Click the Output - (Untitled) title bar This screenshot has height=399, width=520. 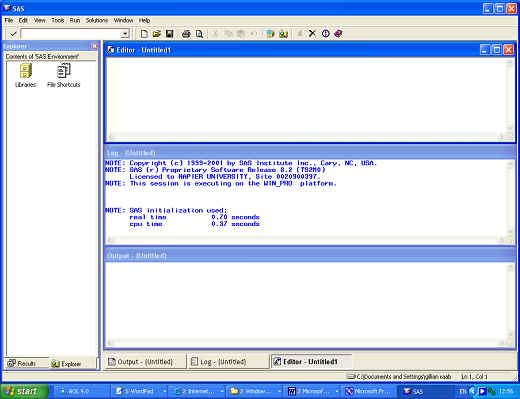pos(309,256)
